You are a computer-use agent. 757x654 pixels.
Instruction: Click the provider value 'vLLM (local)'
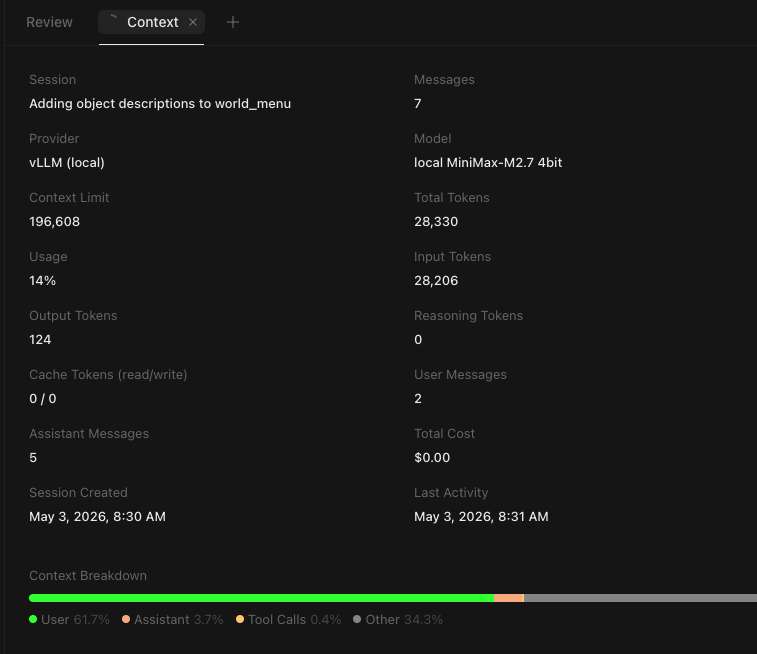click(67, 163)
